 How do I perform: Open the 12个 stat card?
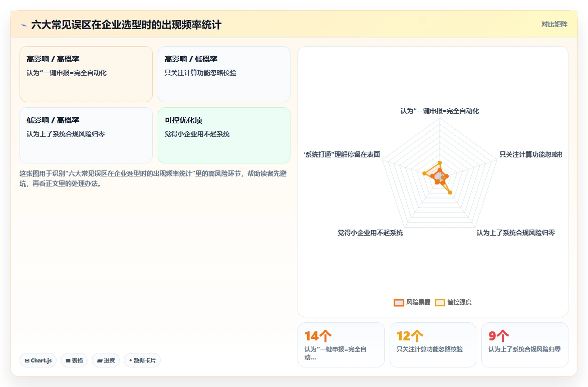[x=433, y=344]
